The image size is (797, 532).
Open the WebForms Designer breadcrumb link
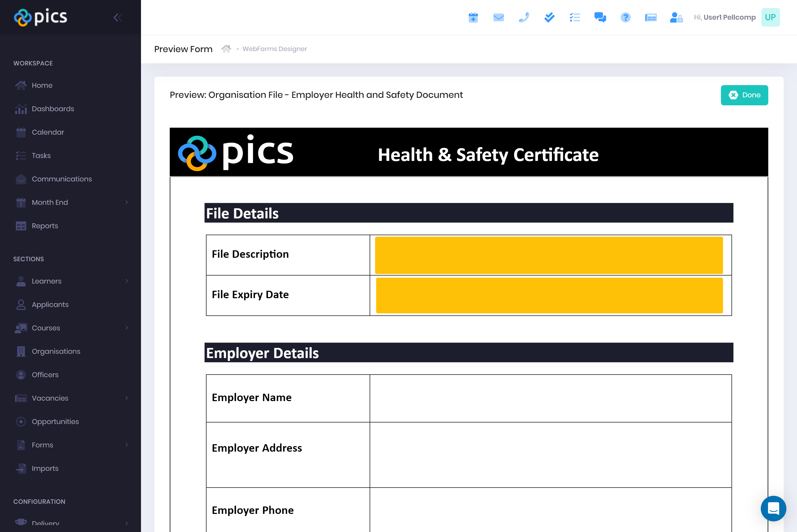pyautogui.click(x=275, y=49)
